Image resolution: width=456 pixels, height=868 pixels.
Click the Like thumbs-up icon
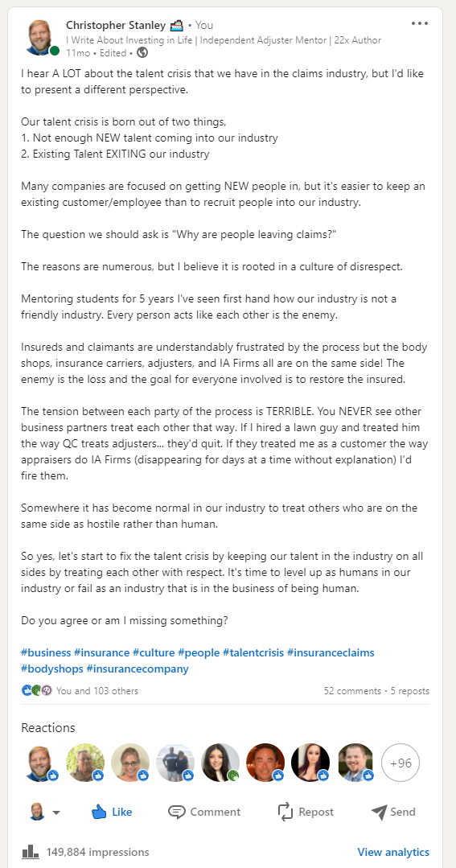[99, 812]
